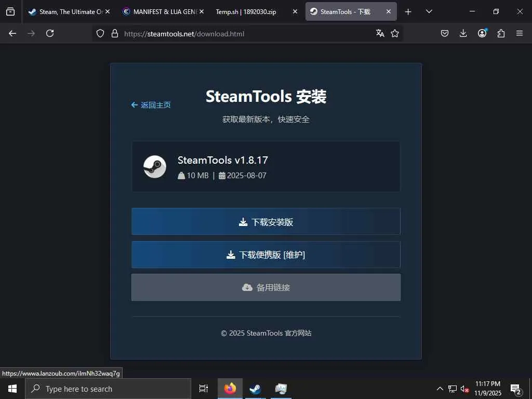The image size is (532, 399).
Task: Expand the list all tabs dropdown
Action: coord(429,11)
